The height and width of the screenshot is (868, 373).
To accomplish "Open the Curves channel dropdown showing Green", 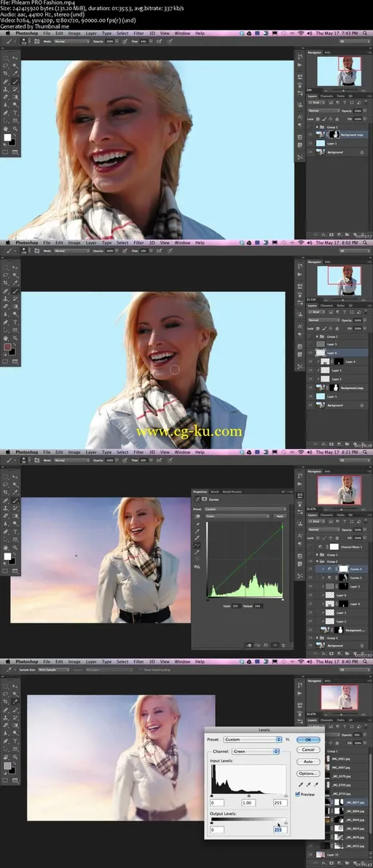I will pos(237,516).
